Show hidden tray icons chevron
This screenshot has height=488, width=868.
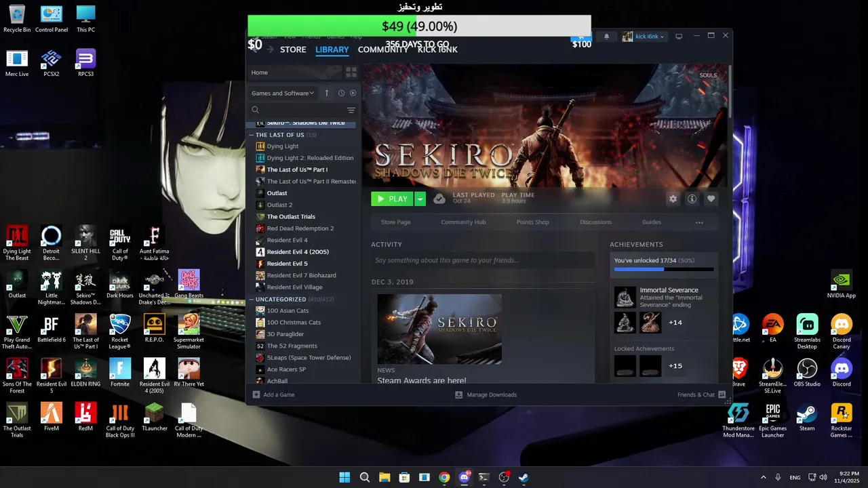click(763, 477)
